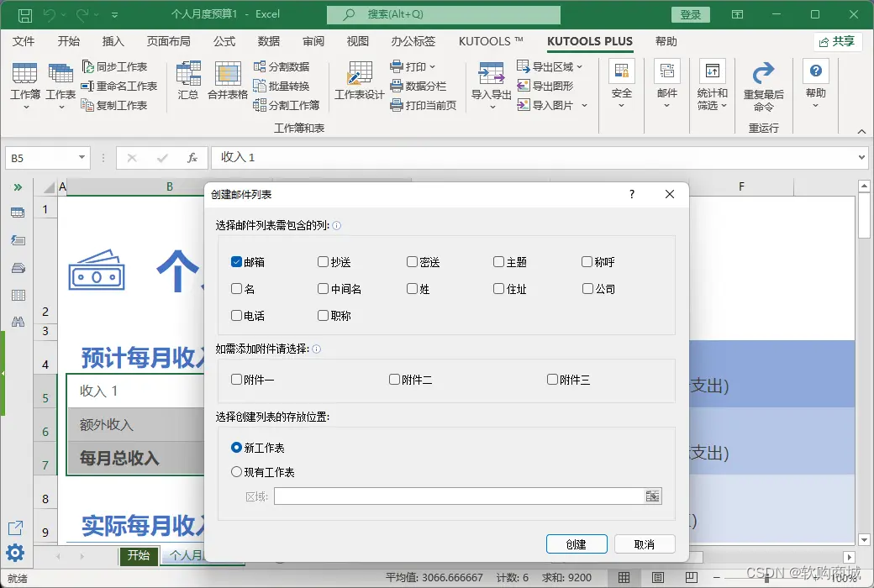
Task: Uncheck the 邮箱 checkbox
Action: pyautogui.click(x=236, y=262)
